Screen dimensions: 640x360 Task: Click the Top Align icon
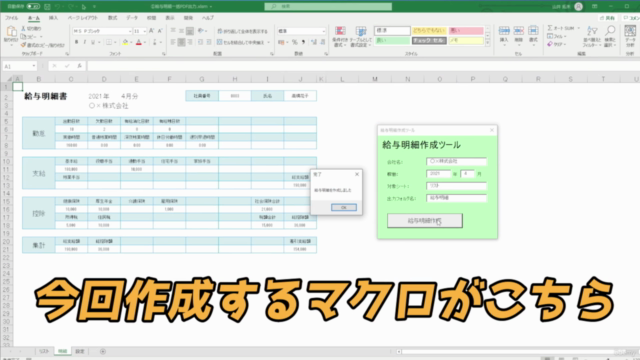pyautogui.click(x=173, y=31)
